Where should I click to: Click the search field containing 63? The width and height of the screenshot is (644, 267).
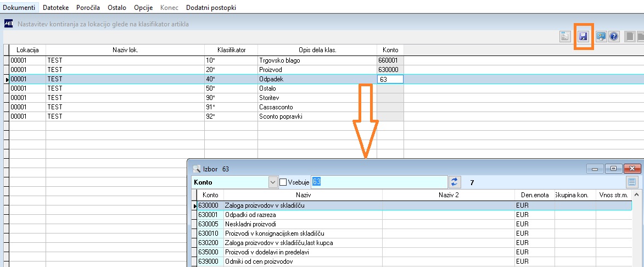379,182
